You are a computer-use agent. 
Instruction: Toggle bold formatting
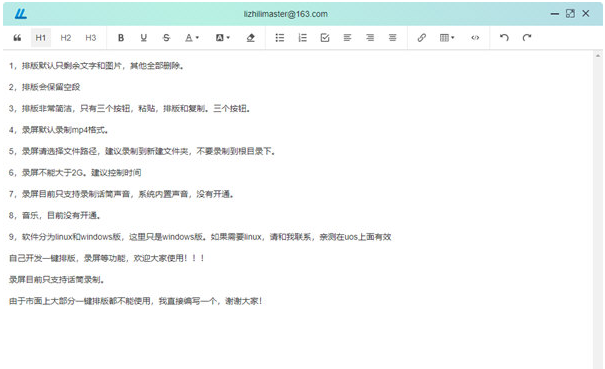coord(121,37)
